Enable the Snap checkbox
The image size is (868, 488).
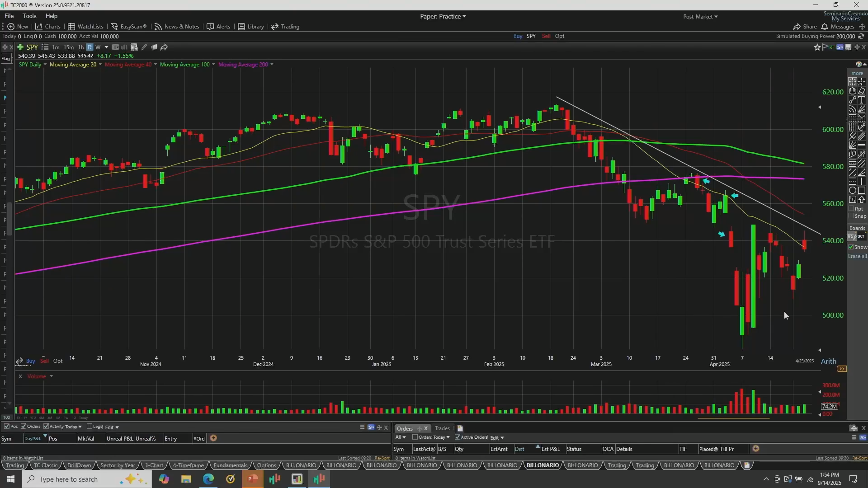pos(851,216)
